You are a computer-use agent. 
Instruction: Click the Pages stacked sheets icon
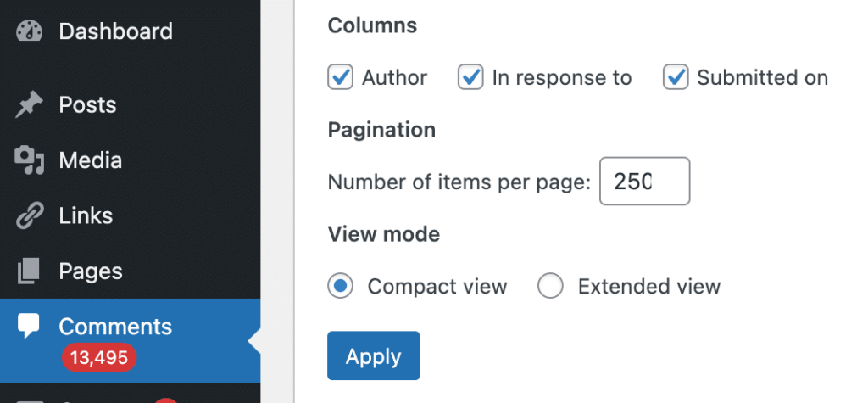coord(29,271)
